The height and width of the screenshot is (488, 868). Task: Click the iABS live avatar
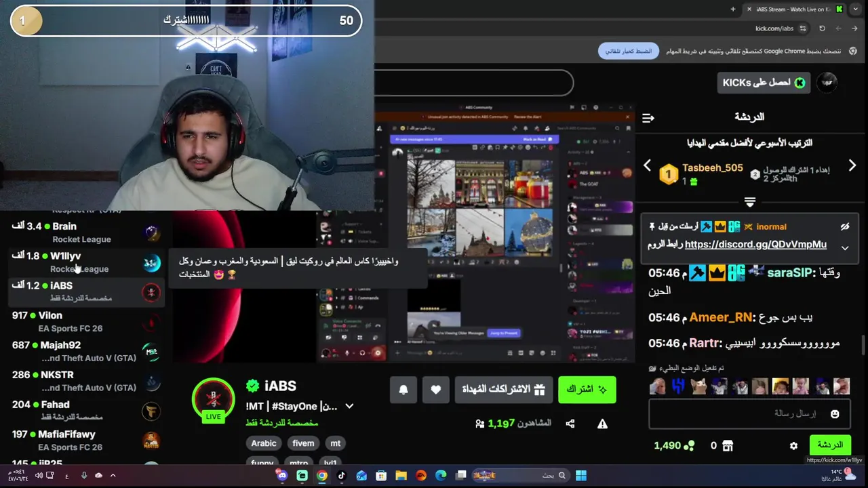(x=213, y=399)
